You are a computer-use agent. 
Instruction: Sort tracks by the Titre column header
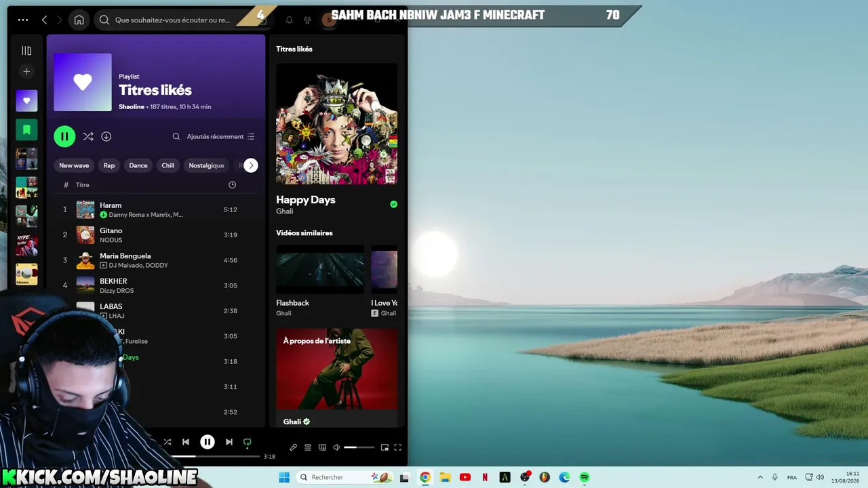(83, 185)
